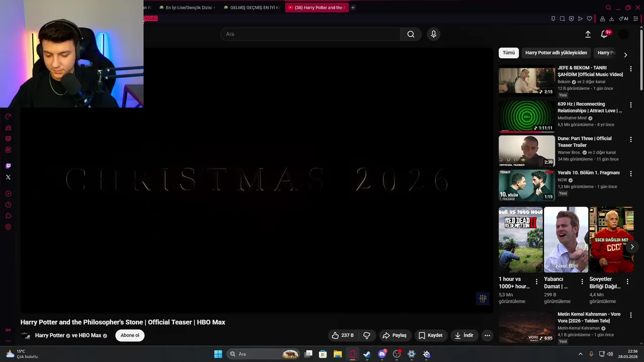Viewport: 644px width, 362px height.
Task: Click the Opera pin icon in address bar
Action: [553, 19]
